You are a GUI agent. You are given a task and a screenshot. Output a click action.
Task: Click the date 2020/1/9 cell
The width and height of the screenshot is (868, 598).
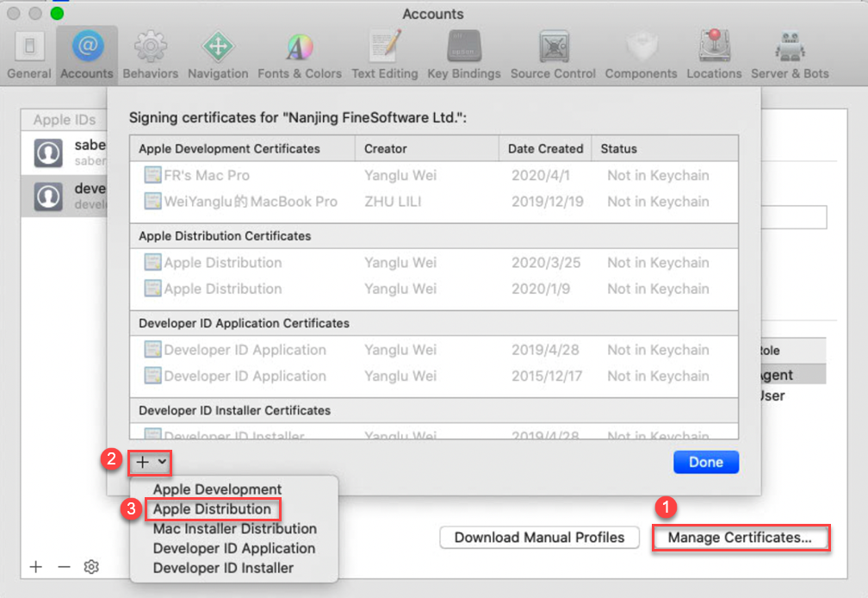pos(540,289)
